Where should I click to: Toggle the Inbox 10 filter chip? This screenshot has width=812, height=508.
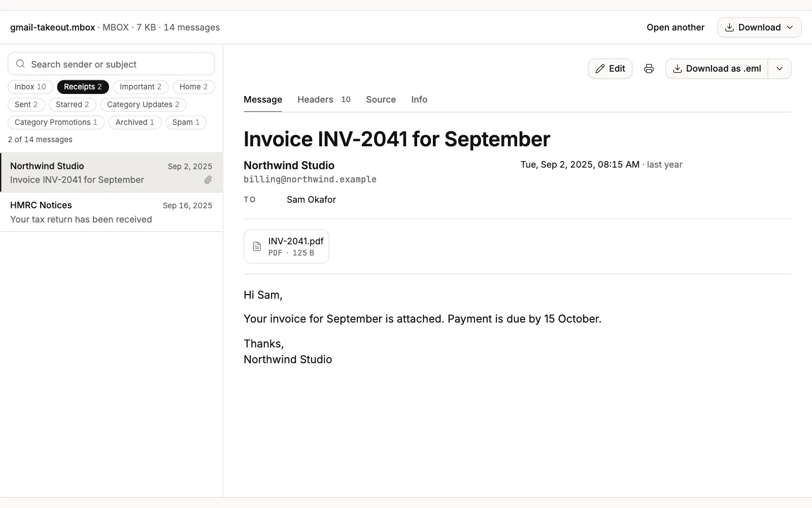pyautogui.click(x=30, y=87)
